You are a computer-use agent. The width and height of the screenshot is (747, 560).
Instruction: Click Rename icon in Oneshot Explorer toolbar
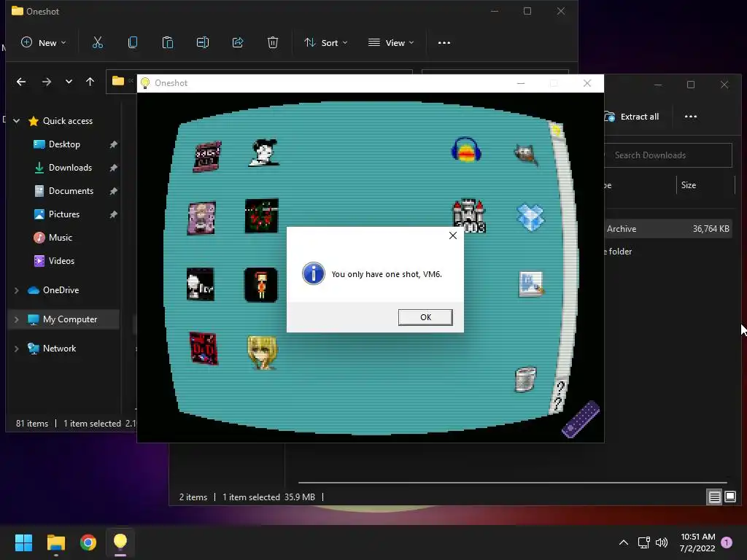[203, 42]
